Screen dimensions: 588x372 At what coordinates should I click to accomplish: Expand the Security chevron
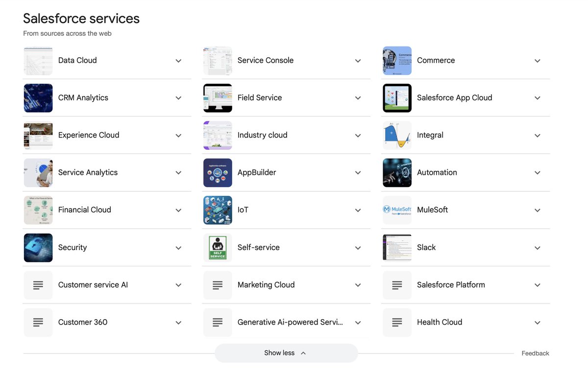(178, 248)
